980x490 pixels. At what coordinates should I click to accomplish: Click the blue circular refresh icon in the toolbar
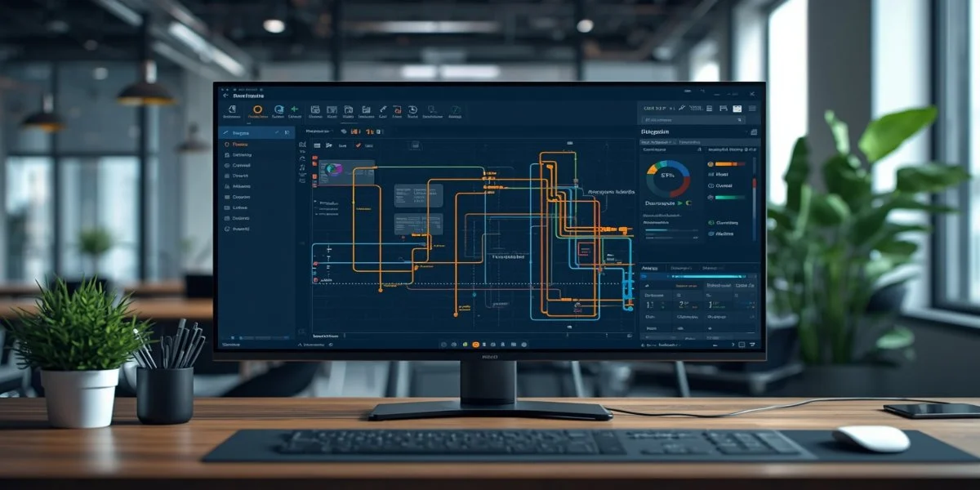[279, 109]
